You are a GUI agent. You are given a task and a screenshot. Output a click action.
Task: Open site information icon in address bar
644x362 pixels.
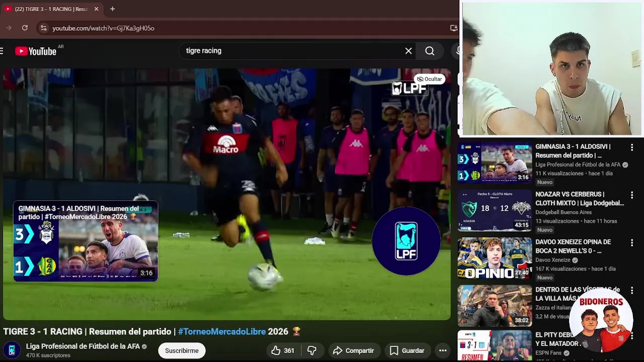(x=43, y=28)
